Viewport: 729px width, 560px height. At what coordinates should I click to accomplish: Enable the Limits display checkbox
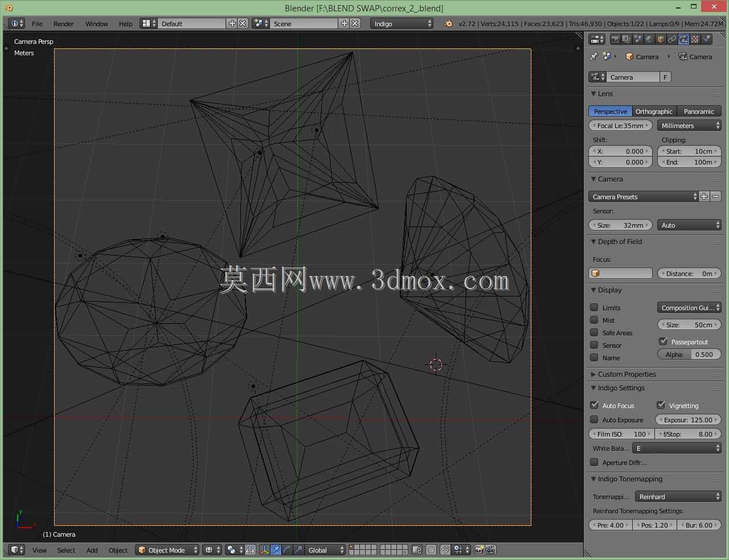click(594, 307)
